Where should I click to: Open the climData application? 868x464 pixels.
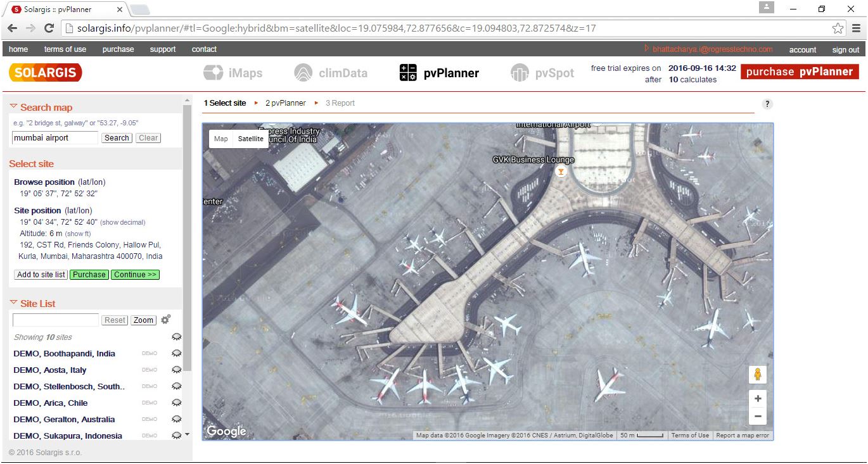coord(331,73)
